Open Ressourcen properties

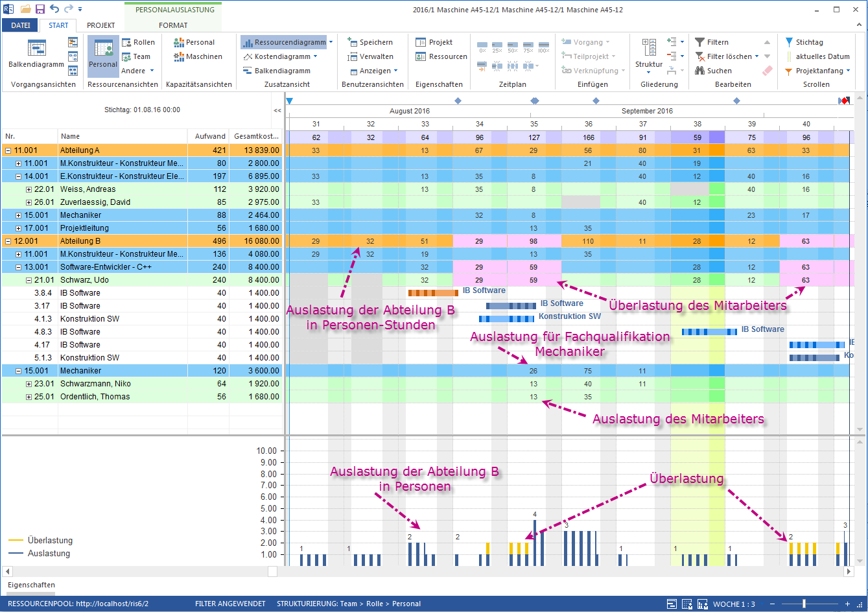(441, 56)
